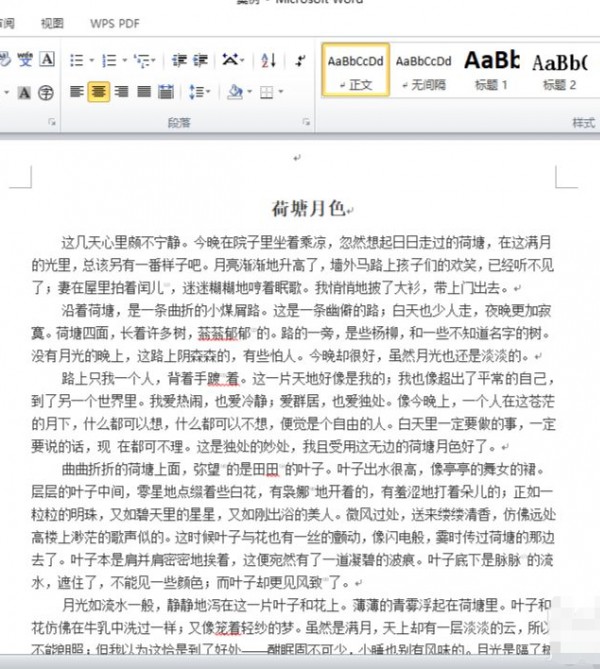Click the phonetic guide icon
600x669 pixels.
click(25, 59)
